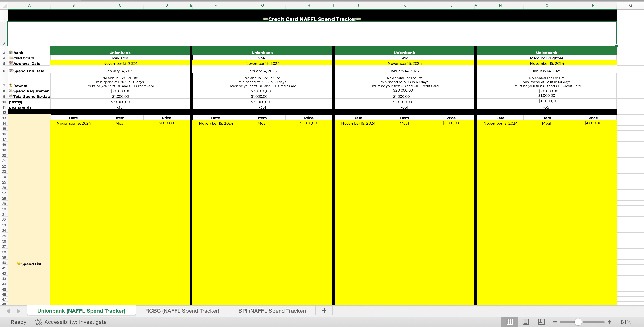Select the column D header
The width and height of the screenshot is (644, 327).
tap(167, 5)
